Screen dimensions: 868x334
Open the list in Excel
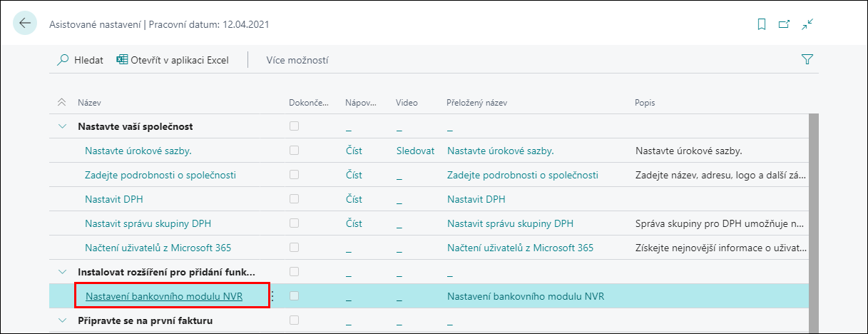pos(173,60)
